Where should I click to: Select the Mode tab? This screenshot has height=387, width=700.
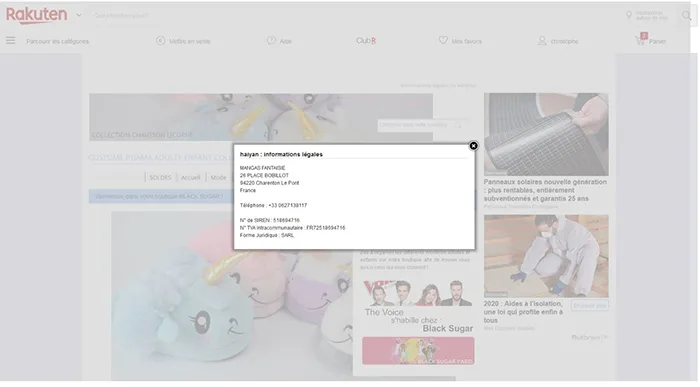(x=218, y=178)
